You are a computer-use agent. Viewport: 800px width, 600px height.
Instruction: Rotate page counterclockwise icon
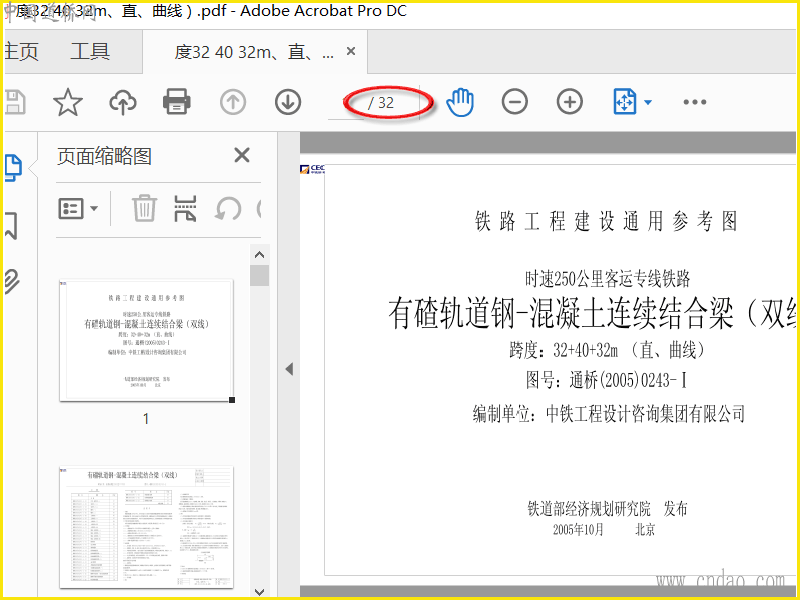(228, 208)
